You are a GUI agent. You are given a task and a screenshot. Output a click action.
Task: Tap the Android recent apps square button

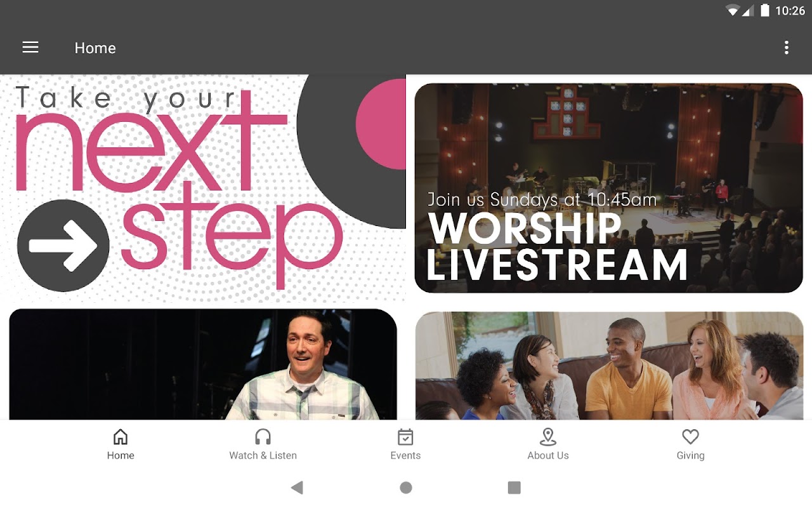click(x=514, y=487)
